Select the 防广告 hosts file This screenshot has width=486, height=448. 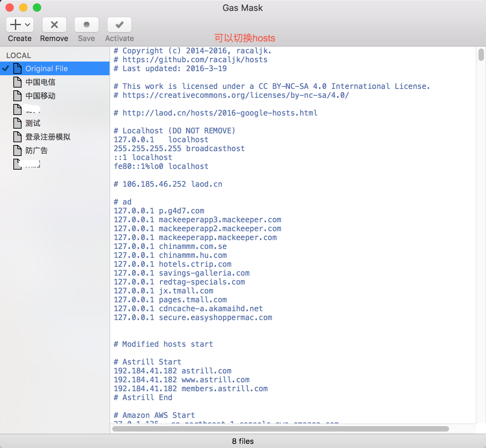(x=55, y=150)
